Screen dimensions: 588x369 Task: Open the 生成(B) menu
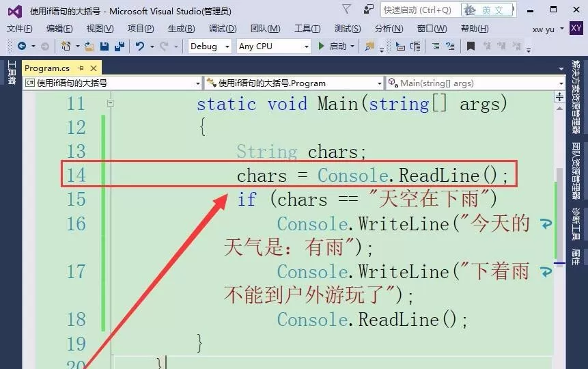[182, 29]
